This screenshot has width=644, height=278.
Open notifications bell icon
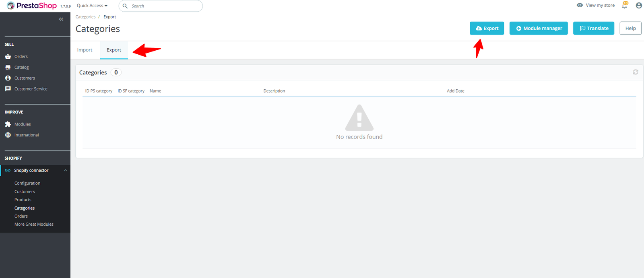(625, 5)
